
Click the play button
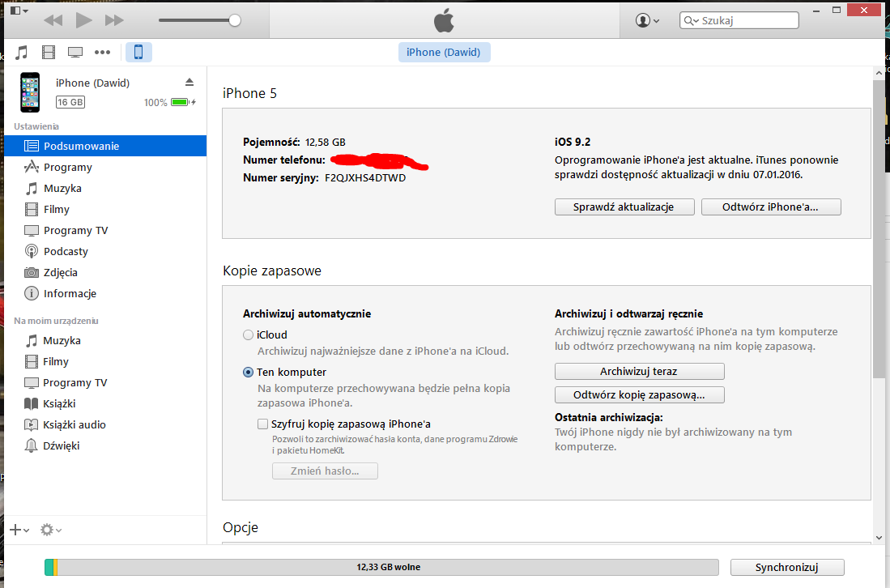click(84, 20)
